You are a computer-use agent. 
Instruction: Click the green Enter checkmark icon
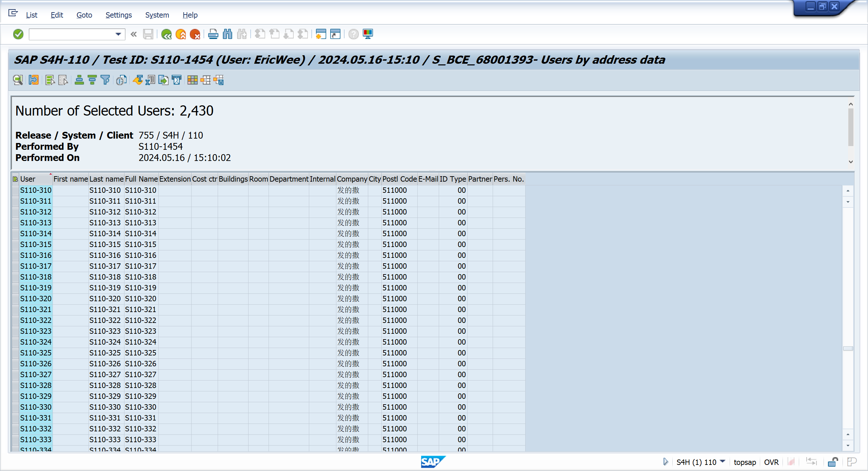click(18, 34)
